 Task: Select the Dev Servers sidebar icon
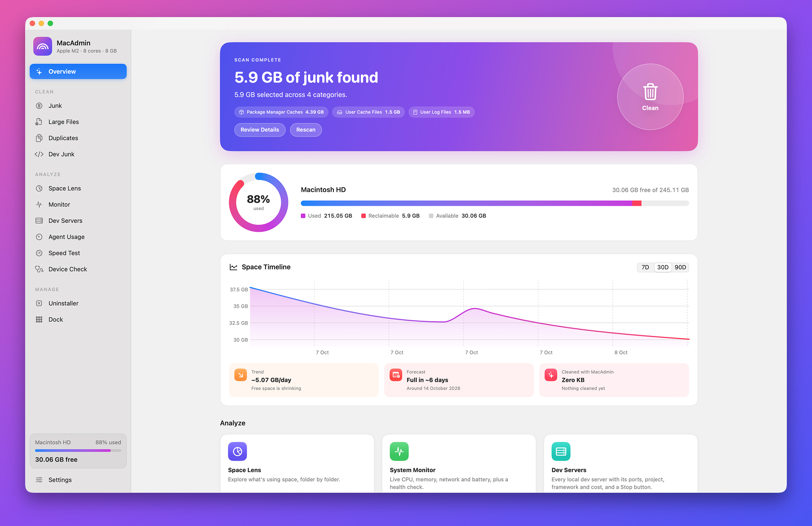click(x=39, y=221)
